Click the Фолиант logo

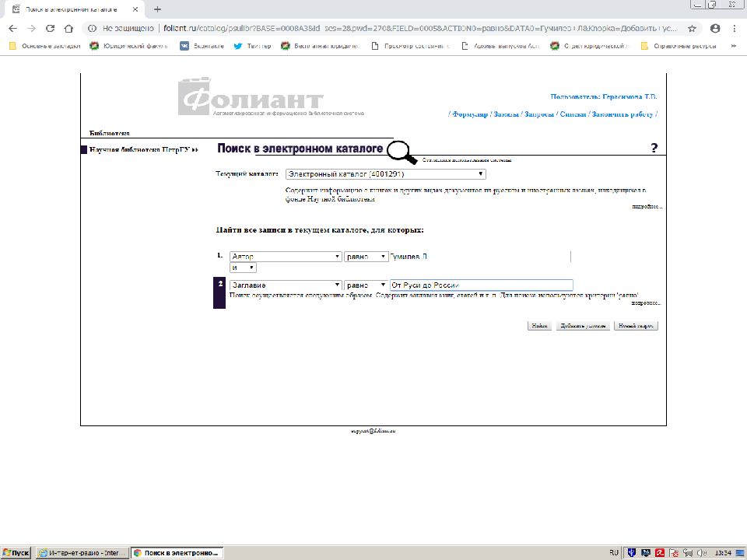pos(250,98)
